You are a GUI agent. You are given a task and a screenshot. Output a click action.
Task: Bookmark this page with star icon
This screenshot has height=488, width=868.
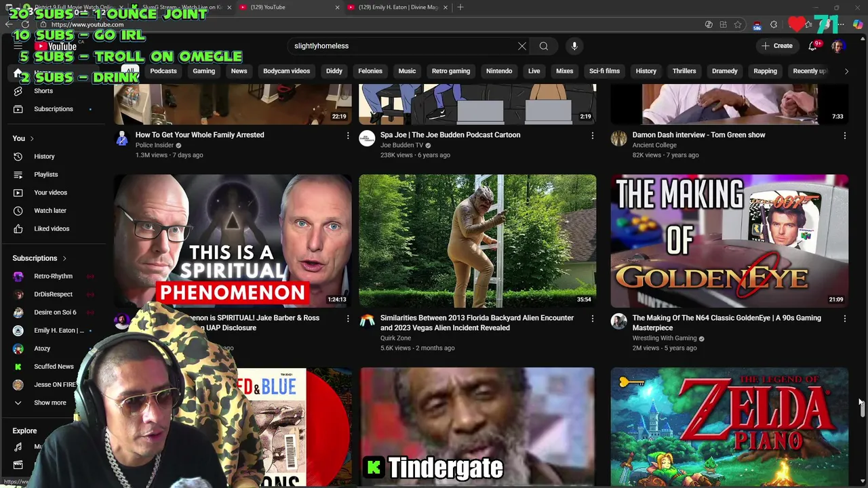click(x=738, y=24)
